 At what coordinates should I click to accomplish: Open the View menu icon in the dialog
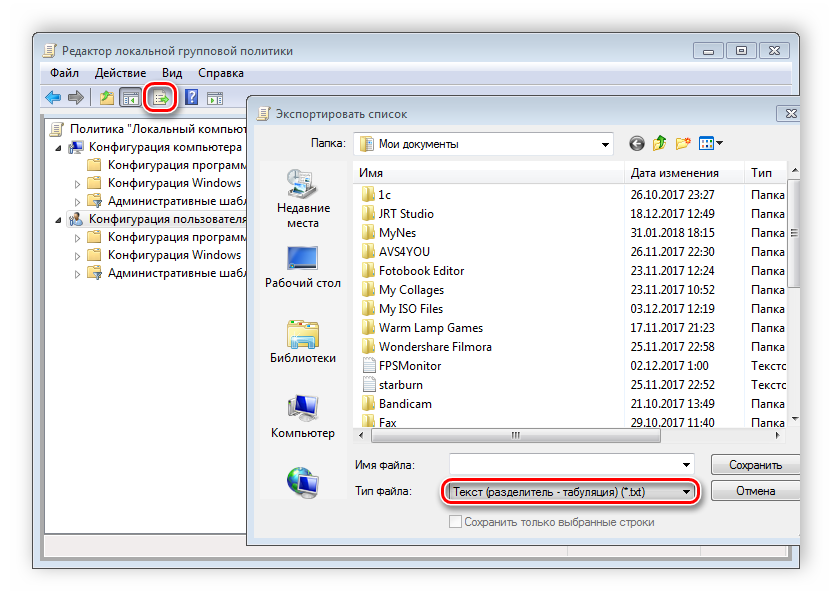click(710, 143)
